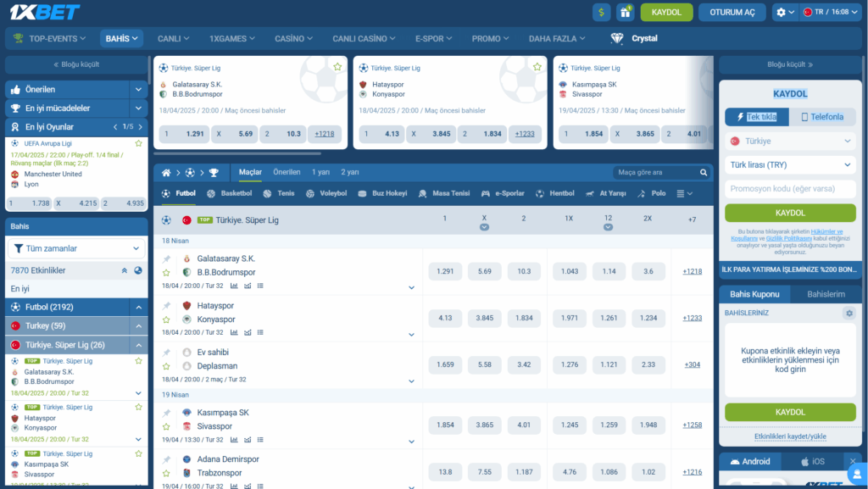Click the Promosyon kodu input field
868x489 pixels.
pos(790,189)
